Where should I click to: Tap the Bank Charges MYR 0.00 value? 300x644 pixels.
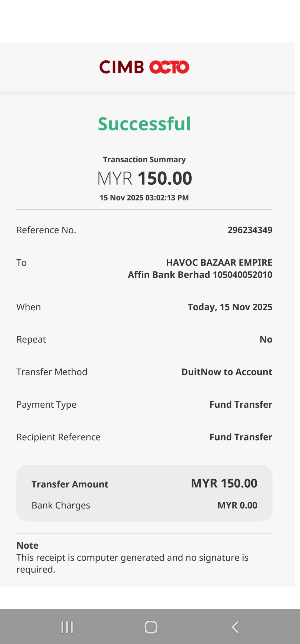(x=237, y=505)
